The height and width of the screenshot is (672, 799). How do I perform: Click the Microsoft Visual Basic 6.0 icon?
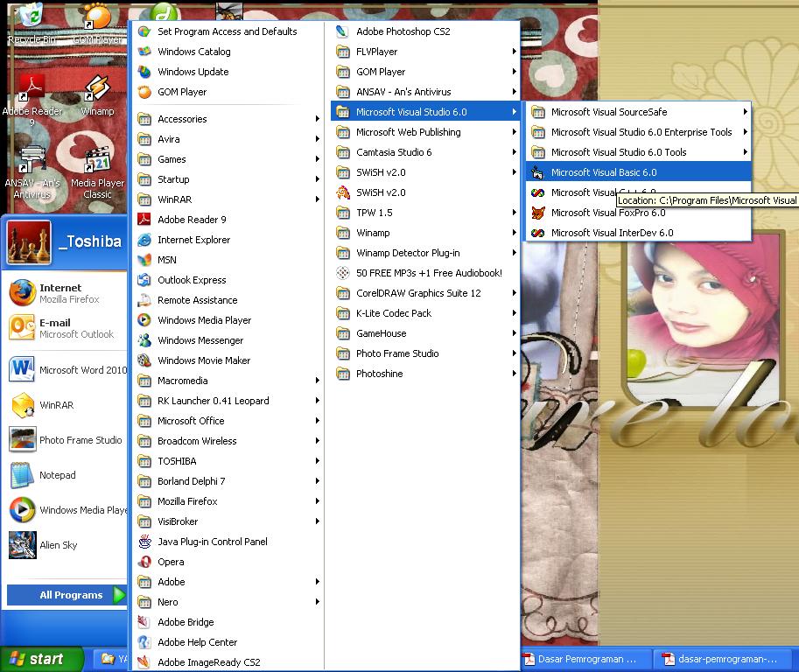[x=537, y=172]
